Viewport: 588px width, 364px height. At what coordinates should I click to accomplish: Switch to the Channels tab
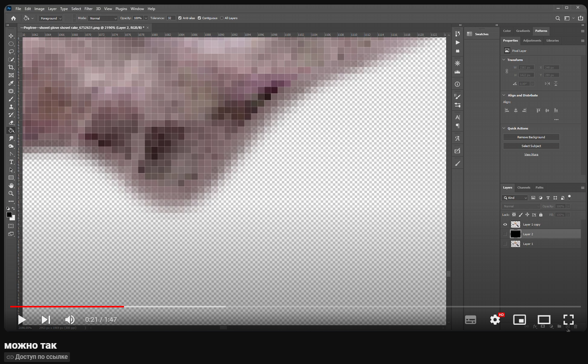click(524, 188)
